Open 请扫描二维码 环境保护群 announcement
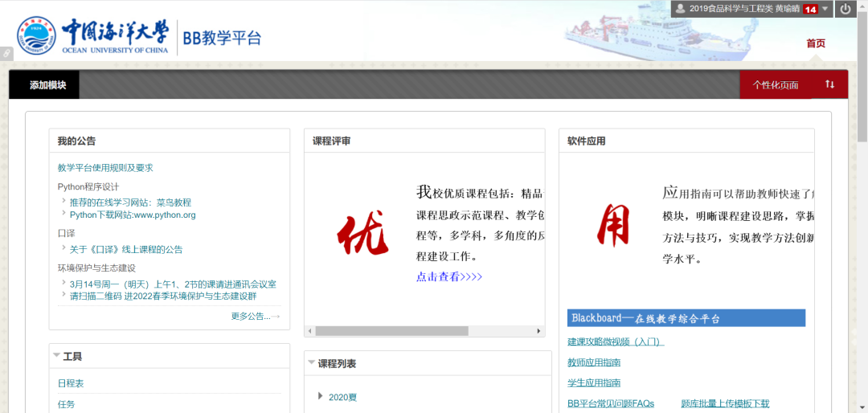The image size is (868, 413). coord(162,296)
